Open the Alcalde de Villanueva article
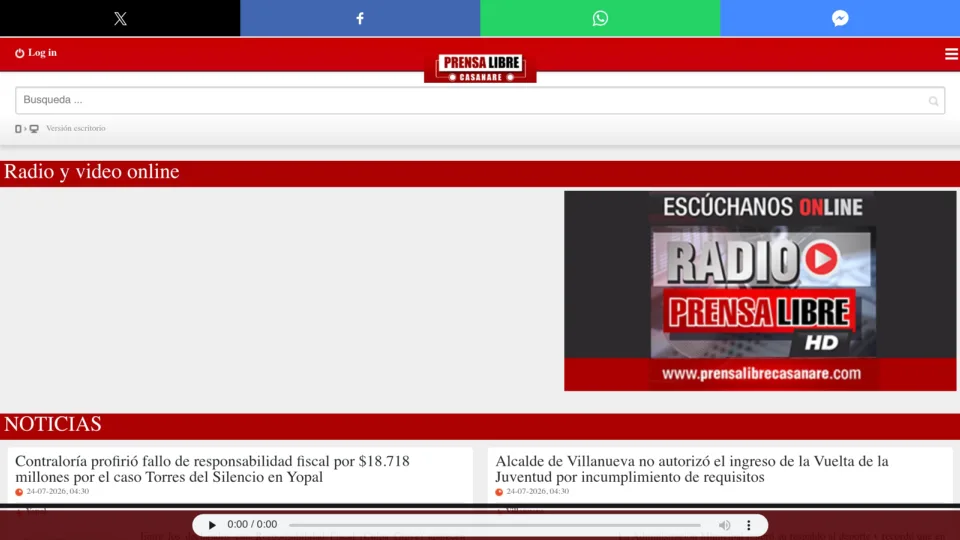This screenshot has height=540, width=960. 692,469
